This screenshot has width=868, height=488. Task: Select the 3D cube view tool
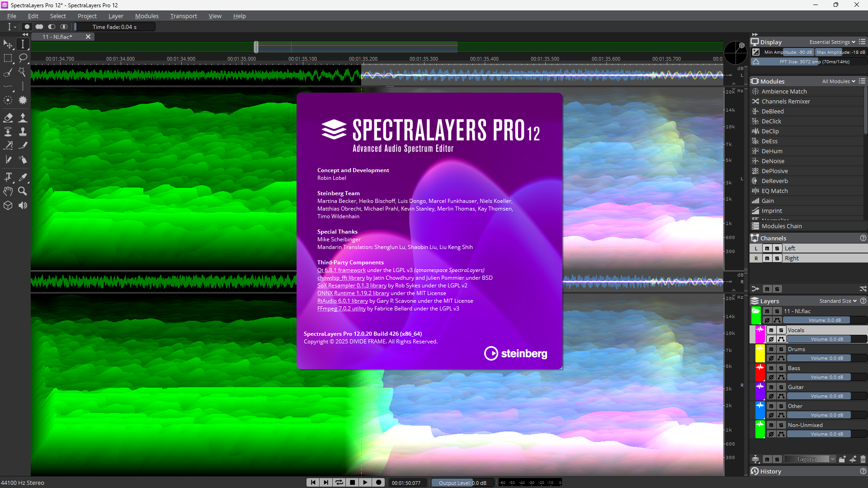click(x=8, y=205)
